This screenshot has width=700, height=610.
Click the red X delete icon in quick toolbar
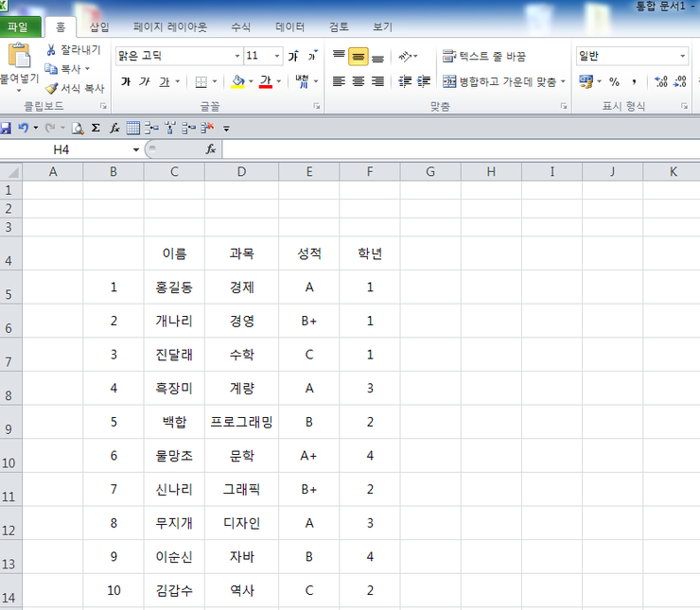coord(207,129)
